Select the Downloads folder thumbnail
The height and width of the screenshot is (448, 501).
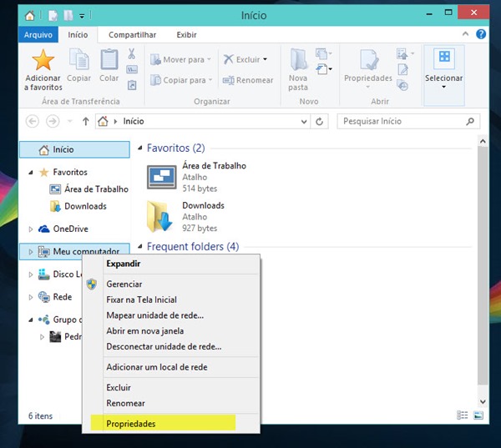point(159,217)
